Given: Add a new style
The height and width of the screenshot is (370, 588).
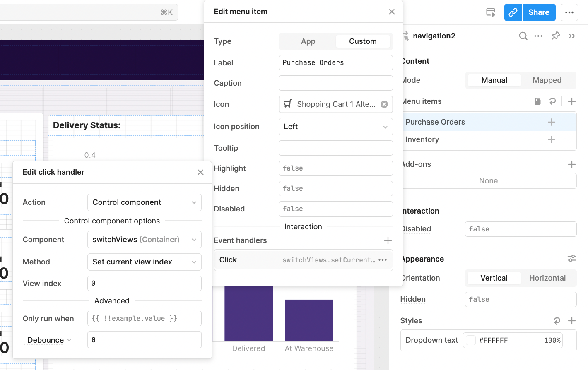Looking at the screenshot, I should [572, 321].
